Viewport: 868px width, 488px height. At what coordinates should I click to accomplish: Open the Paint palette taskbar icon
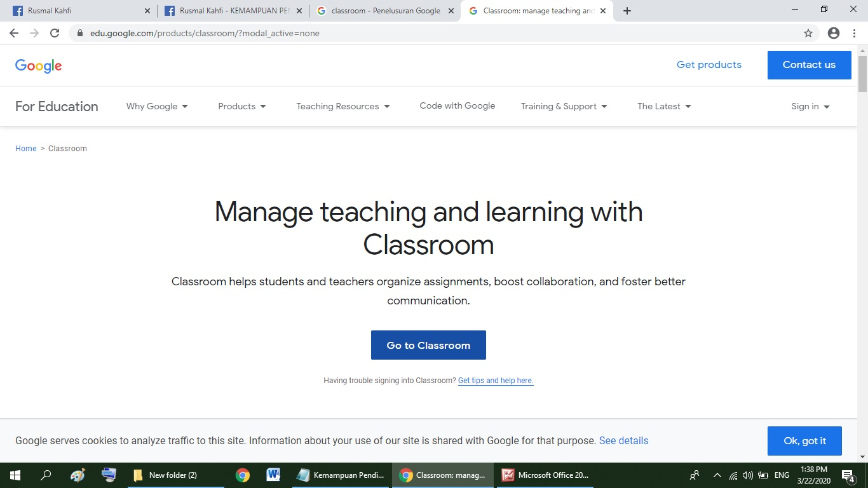point(78,475)
